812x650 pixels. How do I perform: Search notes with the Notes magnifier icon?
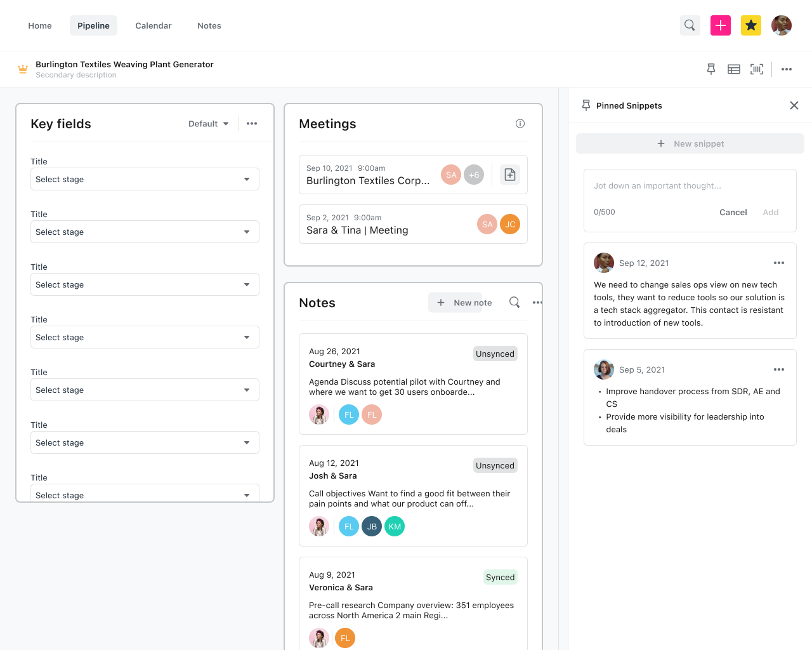(x=514, y=302)
